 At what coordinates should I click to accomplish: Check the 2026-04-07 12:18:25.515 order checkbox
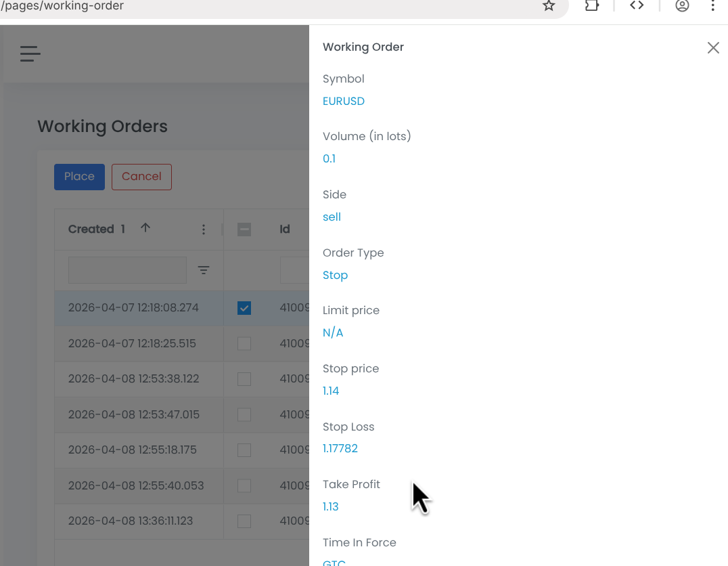coord(244,344)
